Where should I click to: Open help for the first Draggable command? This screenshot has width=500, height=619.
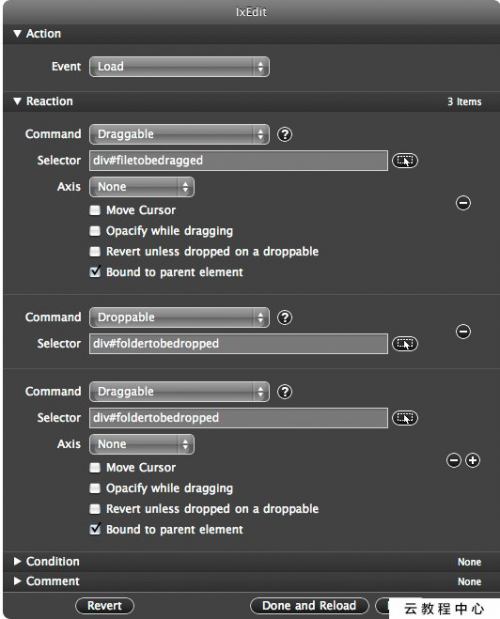tap(285, 135)
